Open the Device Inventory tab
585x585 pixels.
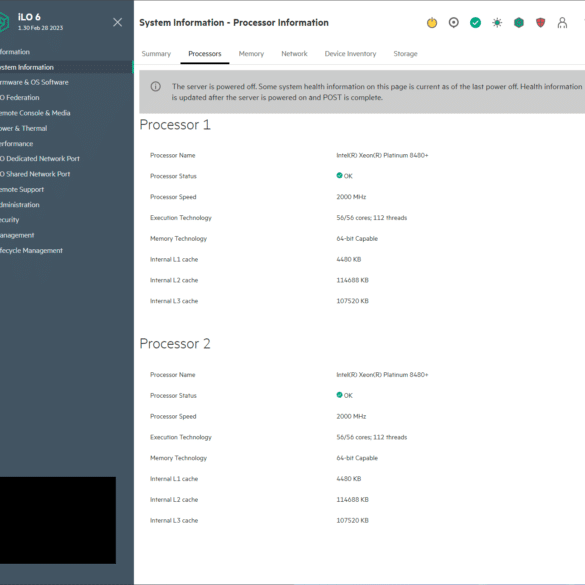[x=350, y=54]
